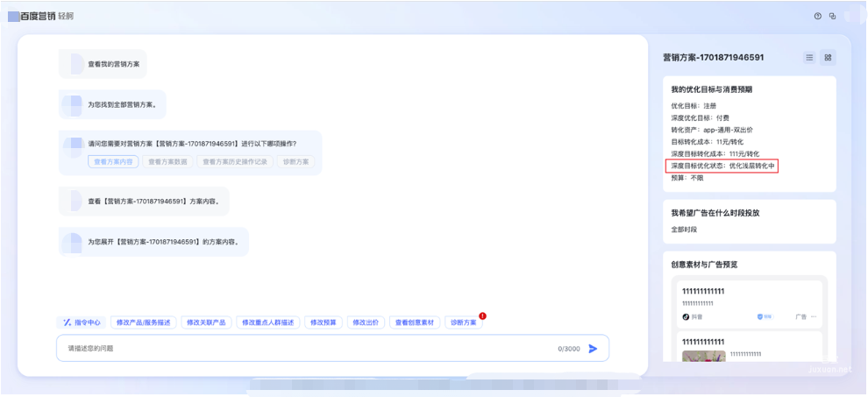This screenshot has height=397, width=868.
Task: Click the flower thumbnail in ad preview
Action: click(704, 356)
